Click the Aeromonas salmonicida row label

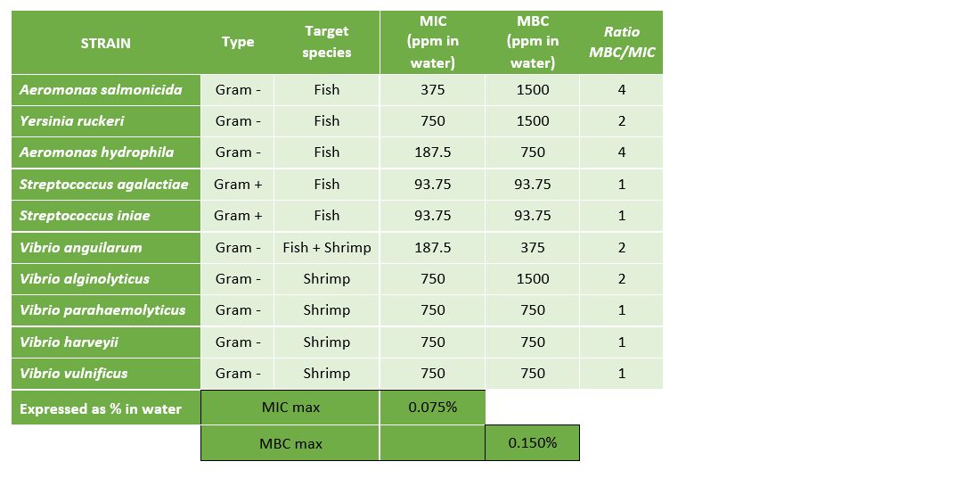101,89
